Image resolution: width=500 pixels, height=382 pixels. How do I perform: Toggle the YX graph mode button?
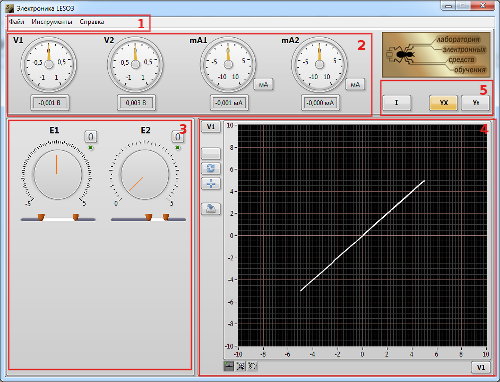tap(444, 103)
